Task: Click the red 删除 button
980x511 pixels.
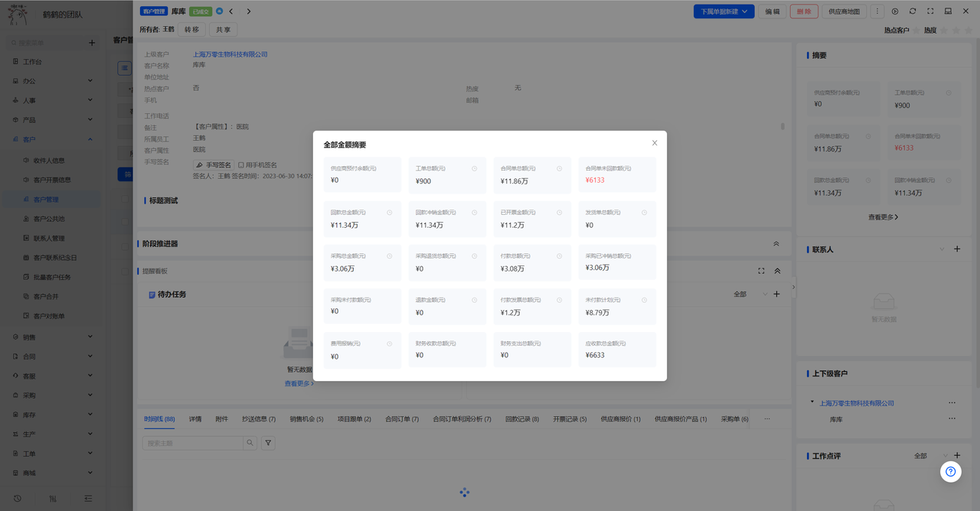Action: click(x=804, y=11)
